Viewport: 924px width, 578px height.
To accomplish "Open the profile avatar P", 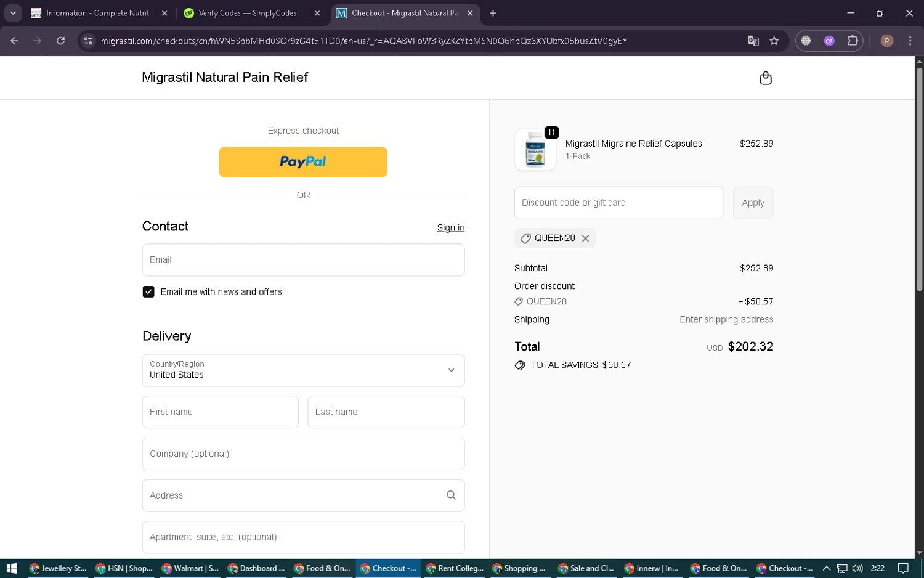I will [887, 41].
